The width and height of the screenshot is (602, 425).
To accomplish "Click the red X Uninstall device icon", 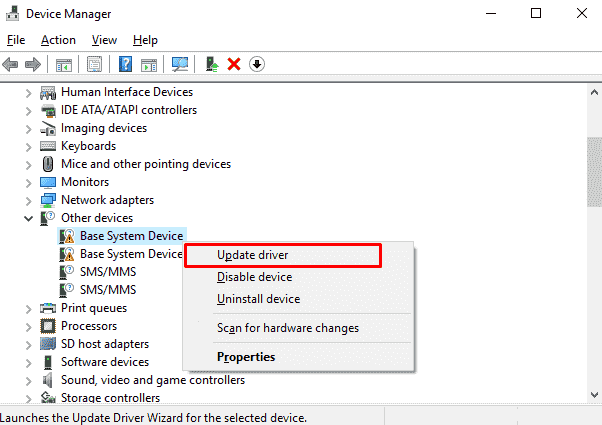I will 234,64.
